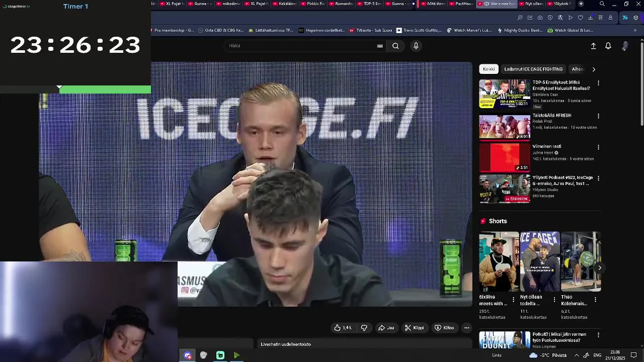Click the downloads icon in browser toolbar

click(x=590, y=18)
